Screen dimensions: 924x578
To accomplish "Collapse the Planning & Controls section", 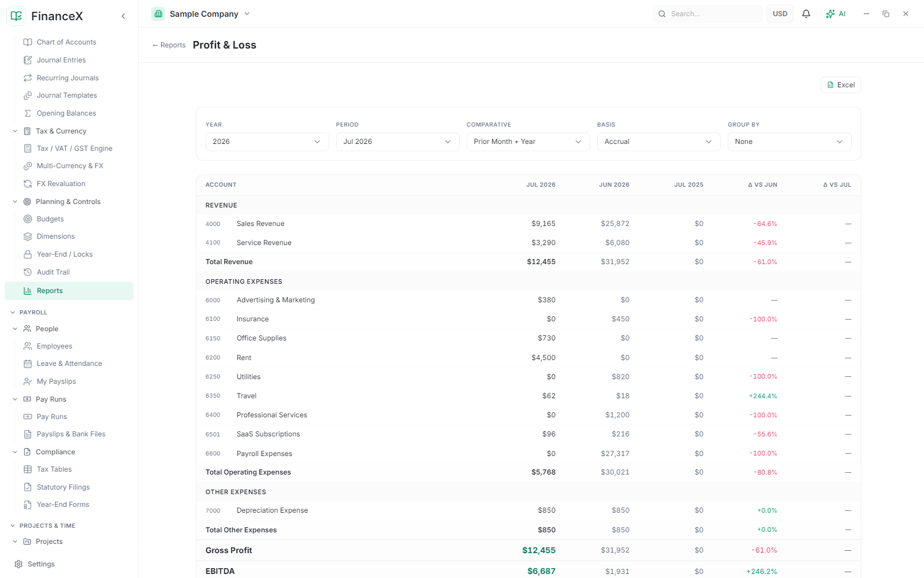I will (15, 202).
